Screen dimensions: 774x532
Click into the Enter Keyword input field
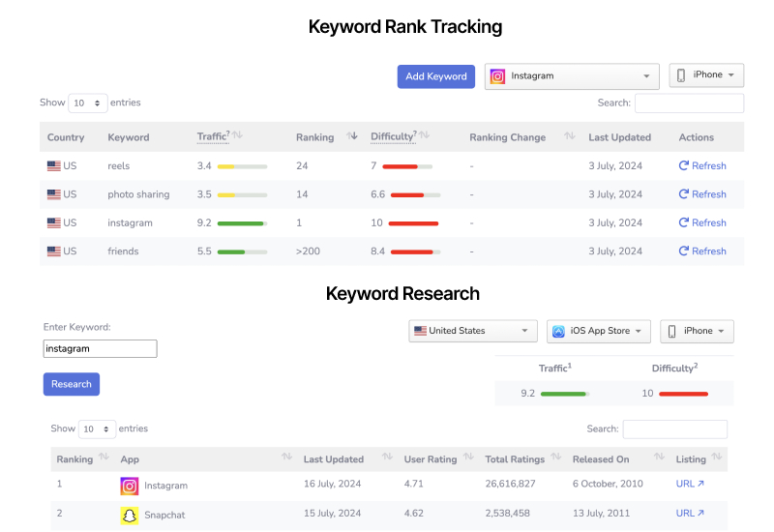[101, 348]
